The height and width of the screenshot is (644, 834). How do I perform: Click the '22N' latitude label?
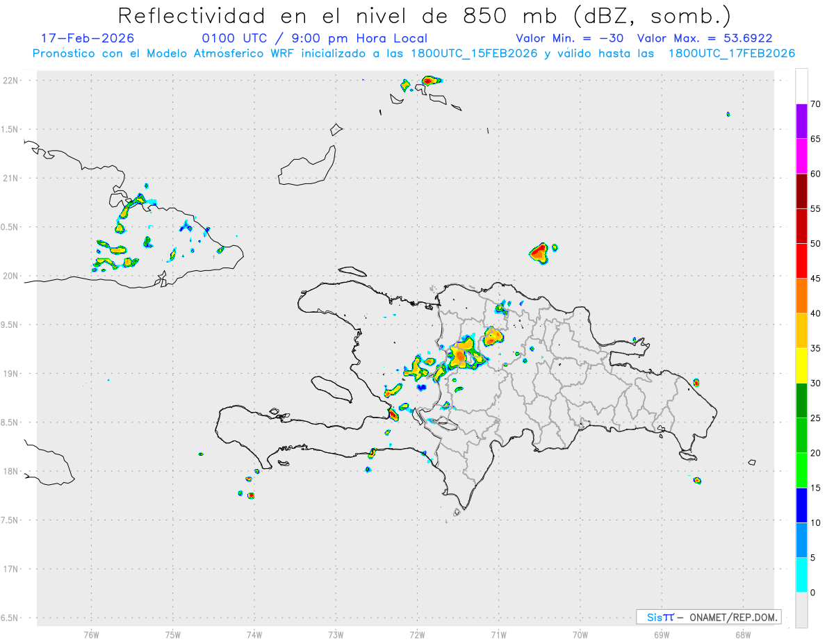pyautogui.click(x=10, y=81)
